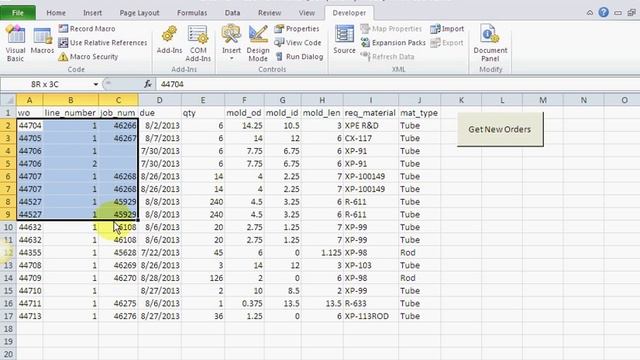Start Record Macro
Viewport: 640px width, 360px height.
87,29
